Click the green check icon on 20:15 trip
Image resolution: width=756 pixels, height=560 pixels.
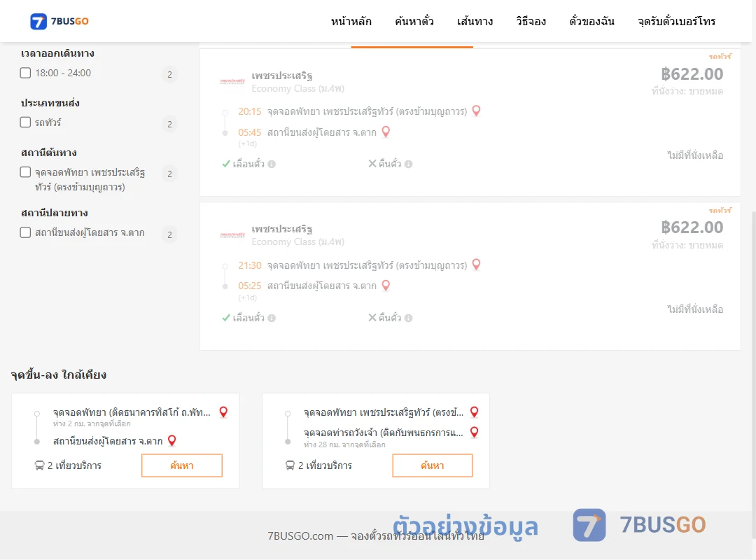225,164
